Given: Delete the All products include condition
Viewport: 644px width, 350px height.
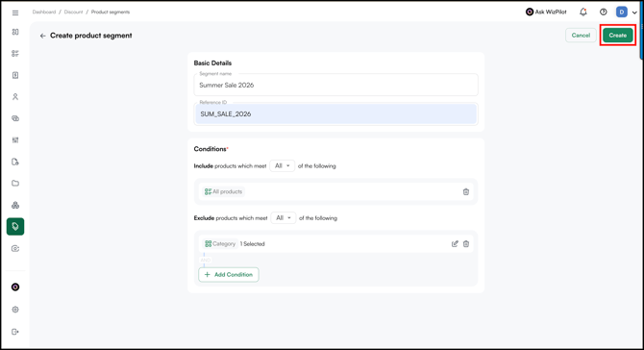Looking at the screenshot, I should 466,192.
